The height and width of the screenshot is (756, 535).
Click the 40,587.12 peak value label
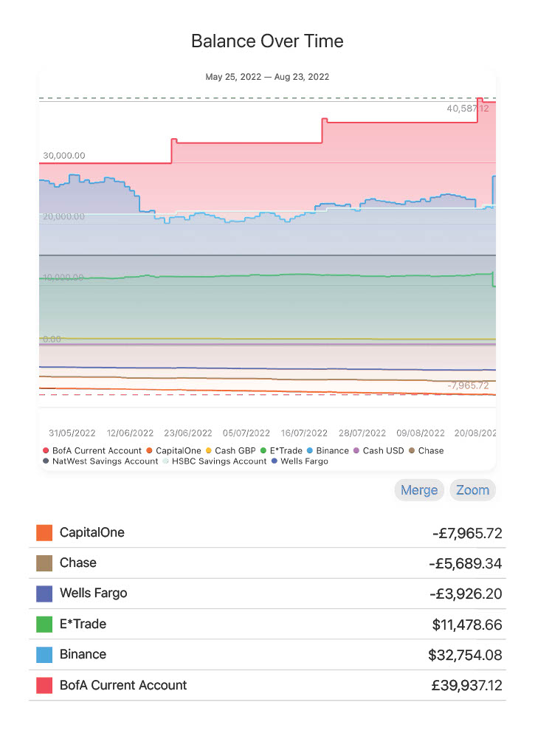[x=467, y=109]
